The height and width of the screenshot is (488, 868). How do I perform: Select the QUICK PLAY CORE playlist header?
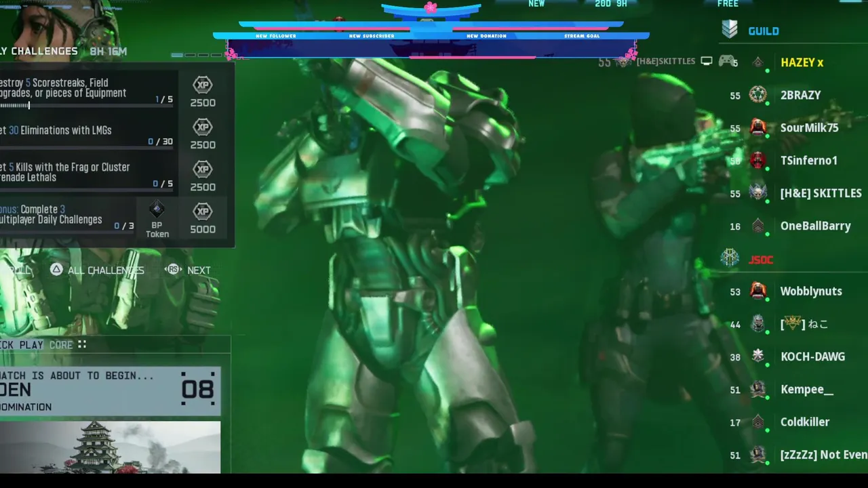click(x=37, y=344)
